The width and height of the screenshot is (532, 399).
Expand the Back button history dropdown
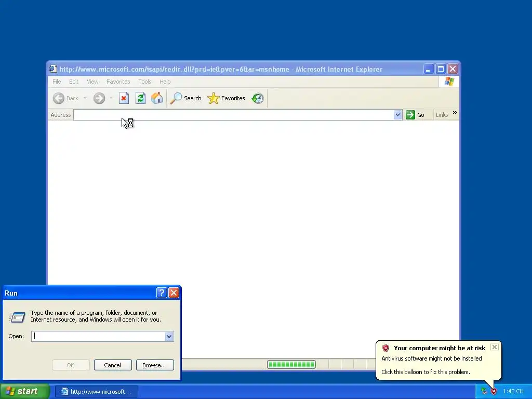(x=85, y=98)
